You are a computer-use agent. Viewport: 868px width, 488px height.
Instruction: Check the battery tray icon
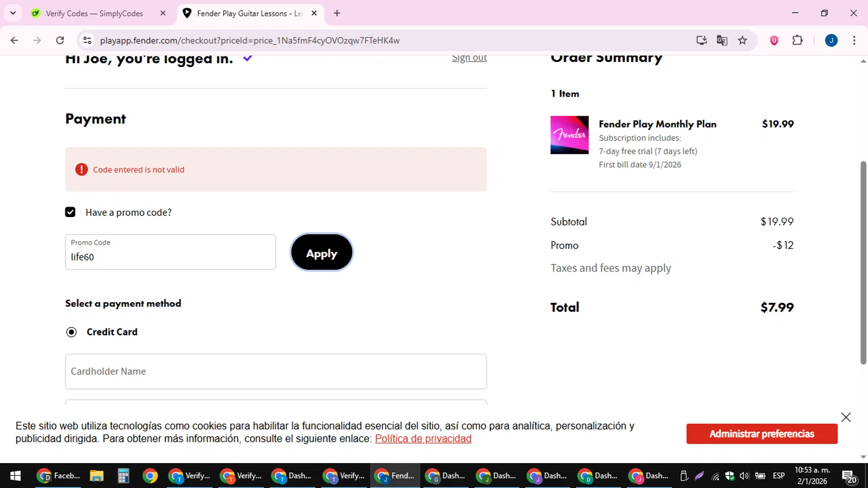click(760, 476)
